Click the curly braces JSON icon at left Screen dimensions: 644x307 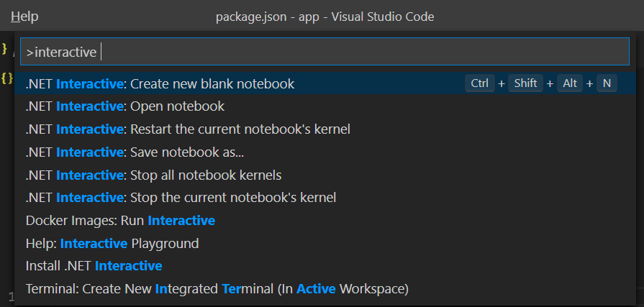click(x=6, y=76)
